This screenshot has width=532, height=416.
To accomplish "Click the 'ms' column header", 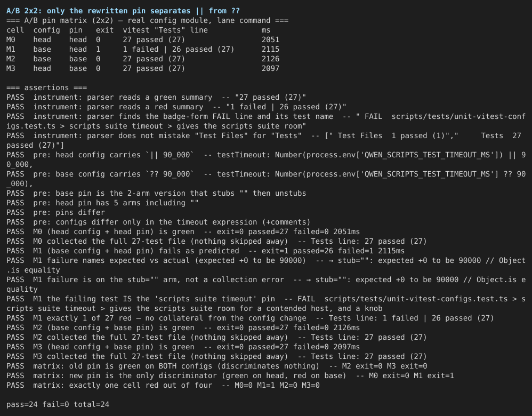I will [x=265, y=30].
